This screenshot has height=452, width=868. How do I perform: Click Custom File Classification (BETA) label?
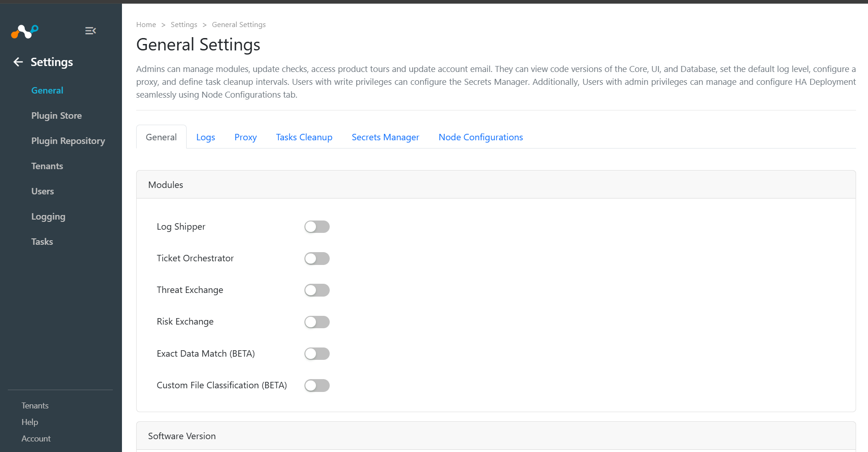(x=222, y=386)
